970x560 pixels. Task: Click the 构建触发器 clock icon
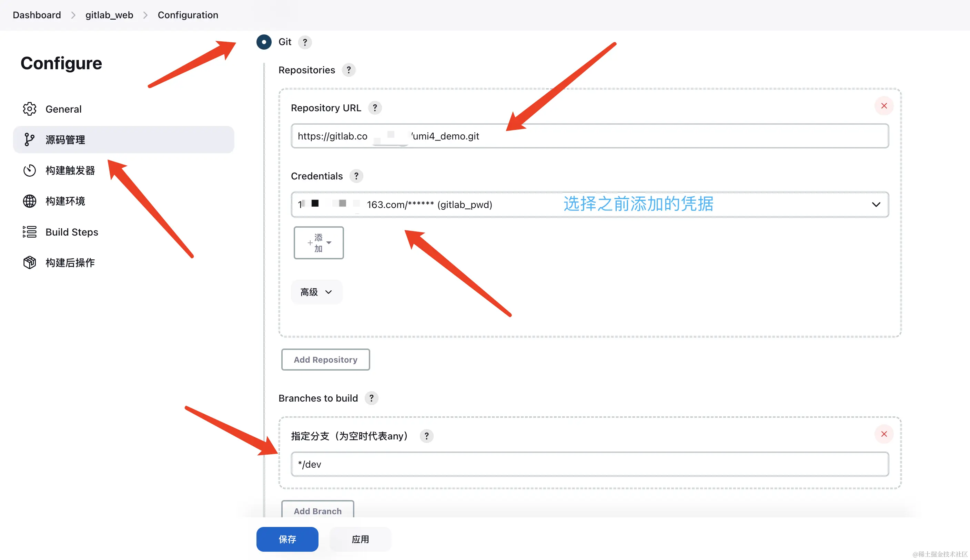(x=30, y=170)
